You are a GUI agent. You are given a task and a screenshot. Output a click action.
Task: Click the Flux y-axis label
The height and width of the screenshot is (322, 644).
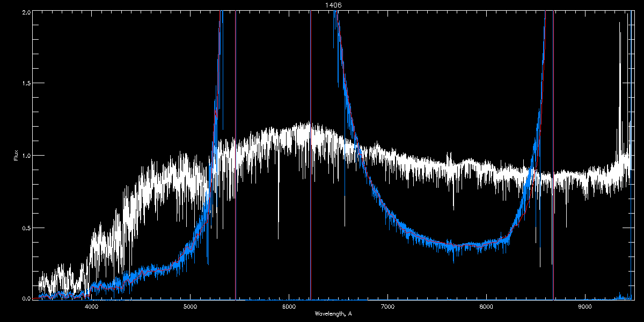pos(16,155)
